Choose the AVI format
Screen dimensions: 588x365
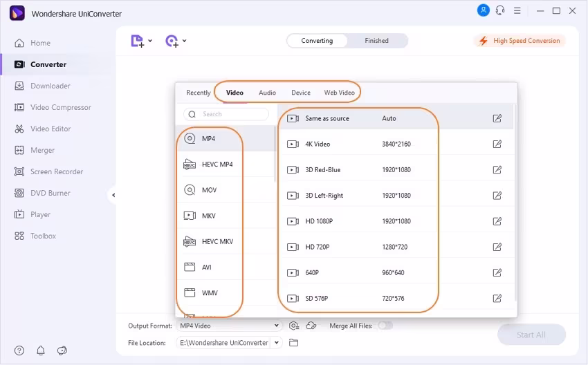[226, 268]
